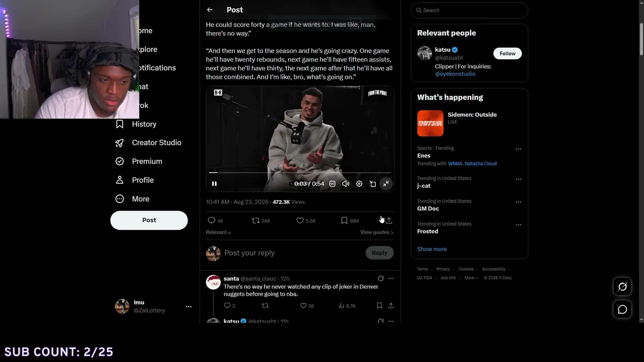Screen dimensions: 644x362
Task: Open the Relevant replies sort dropdown
Action: (218, 232)
